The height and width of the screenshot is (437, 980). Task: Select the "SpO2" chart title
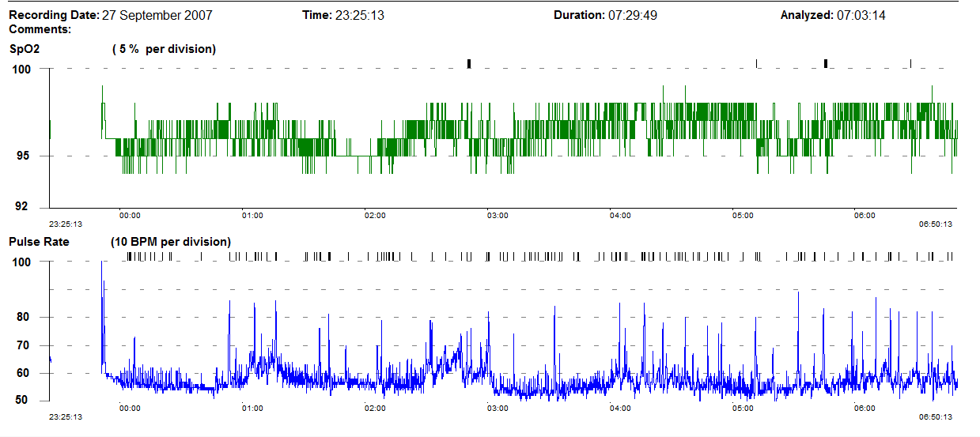click(24, 49)
